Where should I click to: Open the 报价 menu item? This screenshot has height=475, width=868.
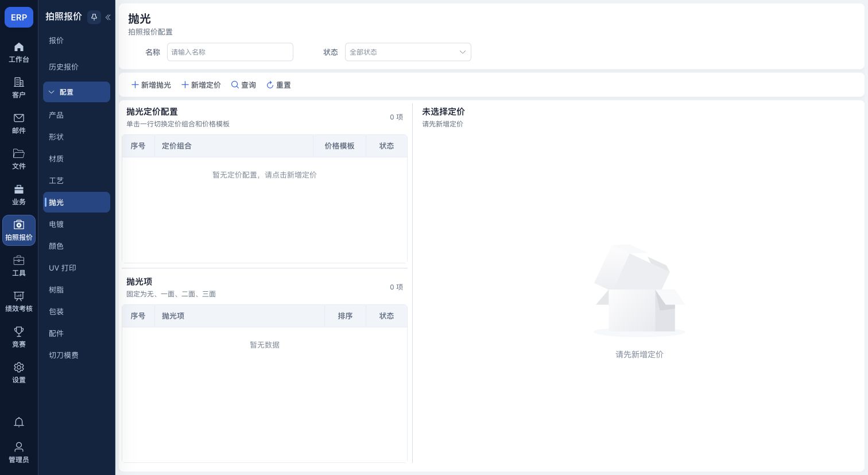coord(76,40)
